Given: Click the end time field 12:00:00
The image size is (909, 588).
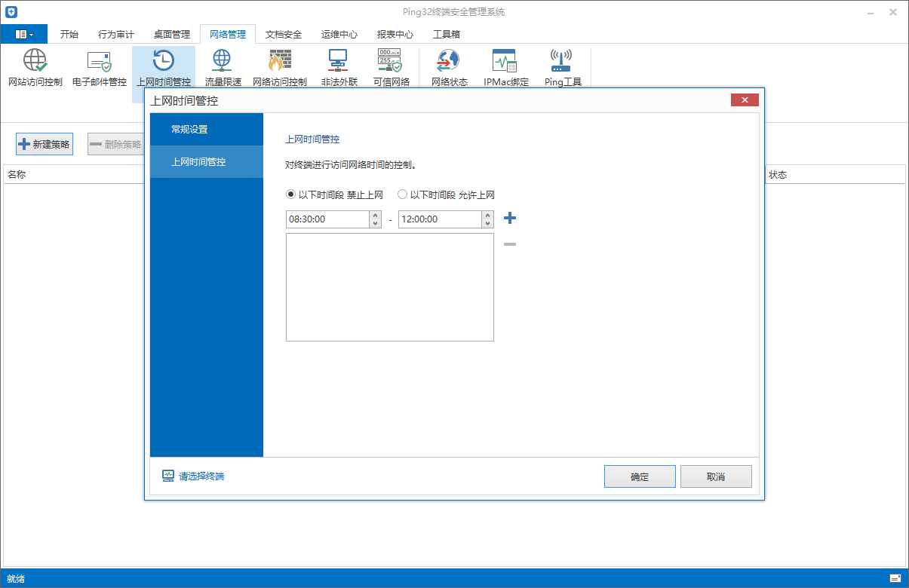Looking at the screenshot, I should coord(440,219).
